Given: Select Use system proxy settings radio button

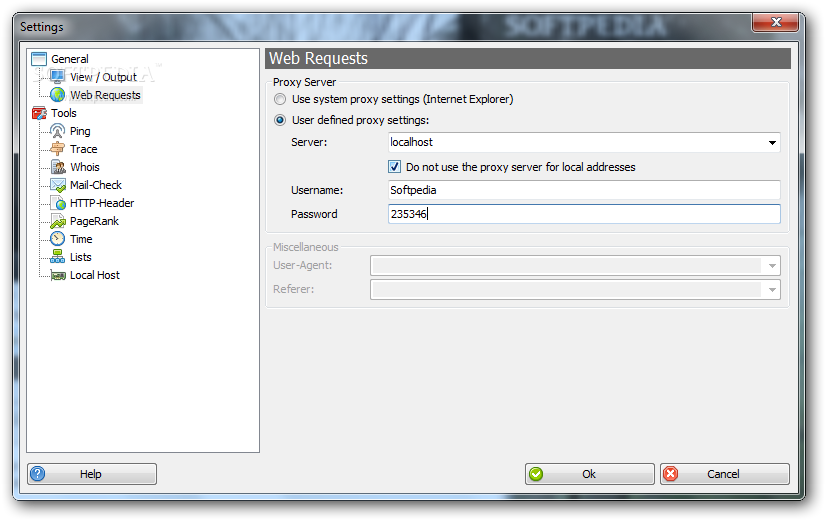Looking at the screenshot, I should point(280,99).
